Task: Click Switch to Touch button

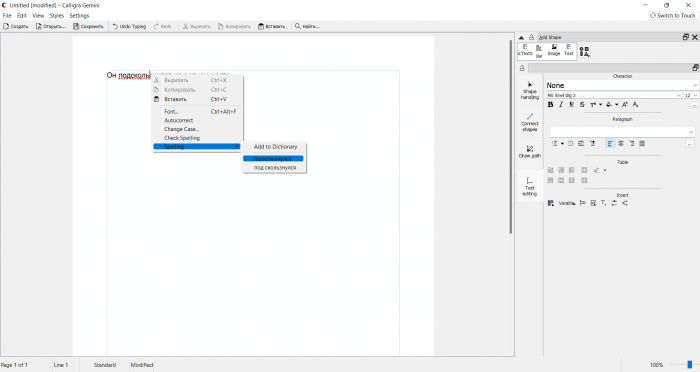Action: coord(672,16)
